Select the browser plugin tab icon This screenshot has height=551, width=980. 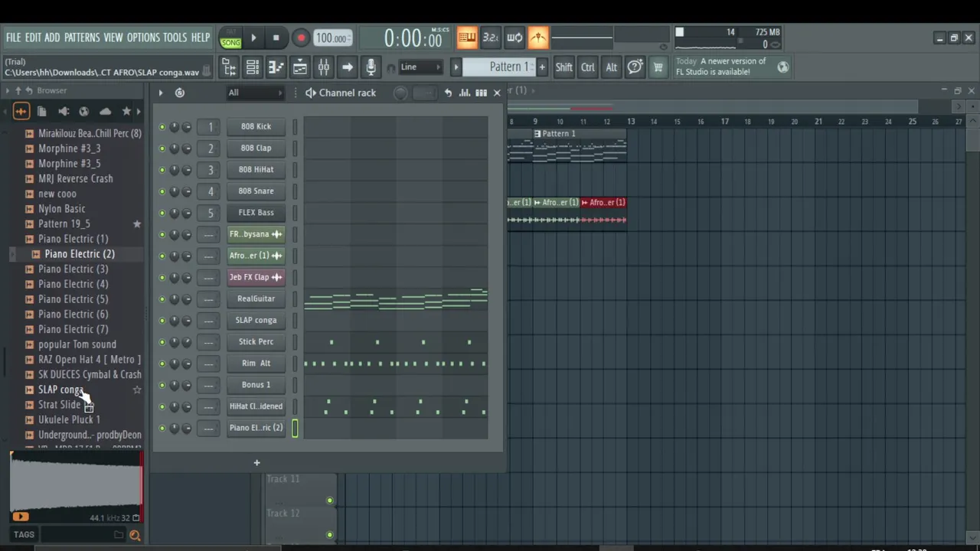pos(64,112)
